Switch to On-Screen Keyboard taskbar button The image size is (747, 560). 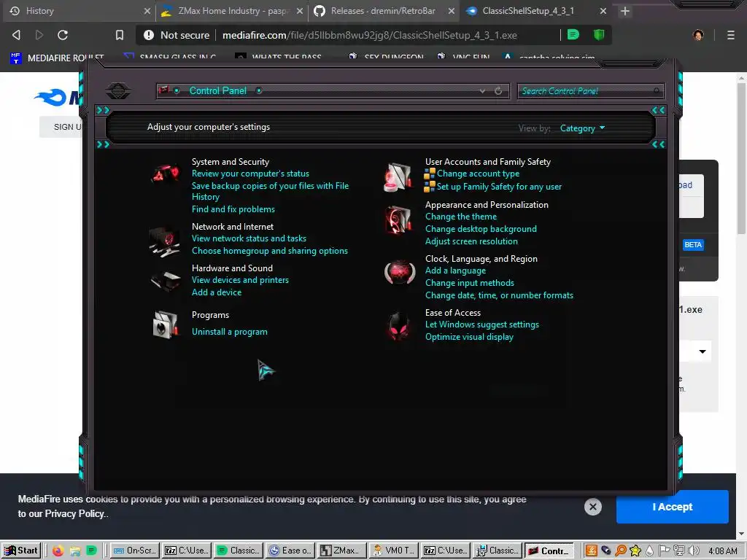coord(134,551)
